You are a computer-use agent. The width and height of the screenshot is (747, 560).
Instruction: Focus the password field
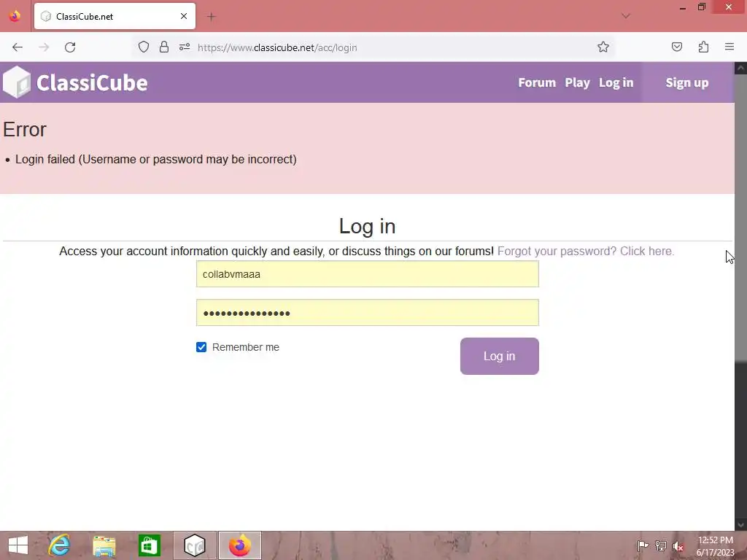tap(368, 312)
